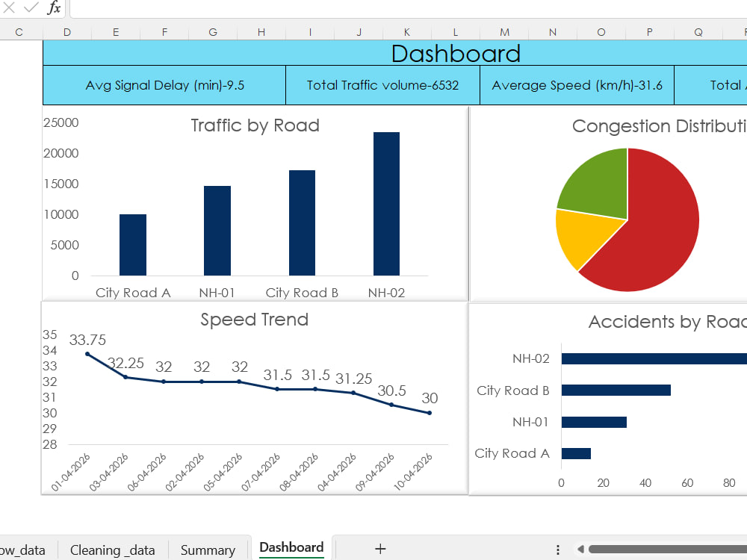Select column D header
This screenshot has width=747, height=560.
[x=67, y=32]
